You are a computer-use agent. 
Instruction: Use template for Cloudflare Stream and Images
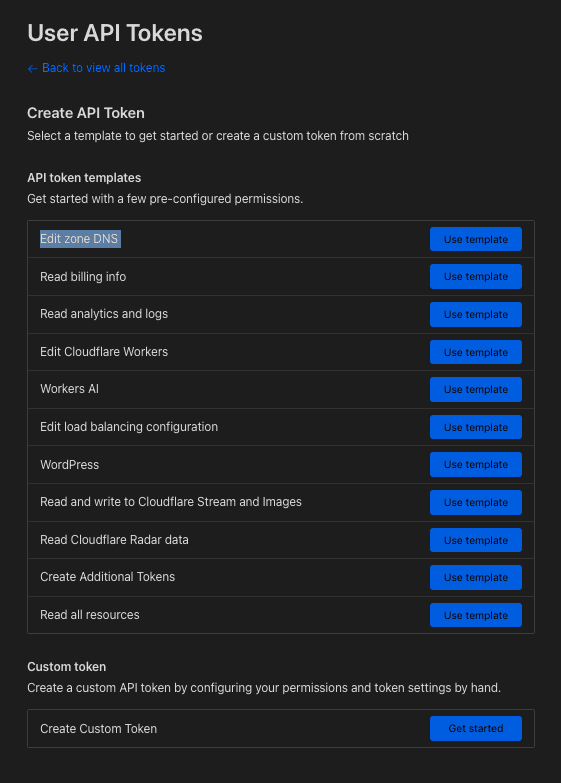click(476, 502)
